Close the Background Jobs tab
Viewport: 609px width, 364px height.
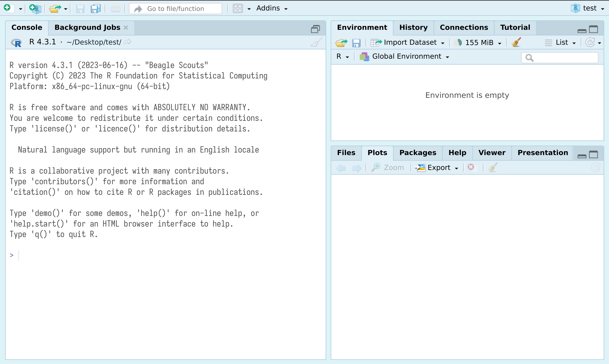(x=126, y=27)
